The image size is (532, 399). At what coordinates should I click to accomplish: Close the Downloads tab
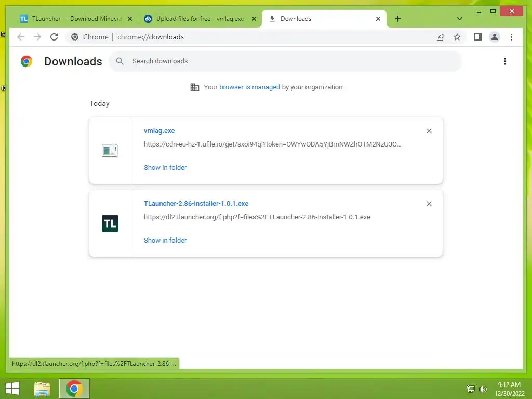pyautogui.click(x=378, y=19)
